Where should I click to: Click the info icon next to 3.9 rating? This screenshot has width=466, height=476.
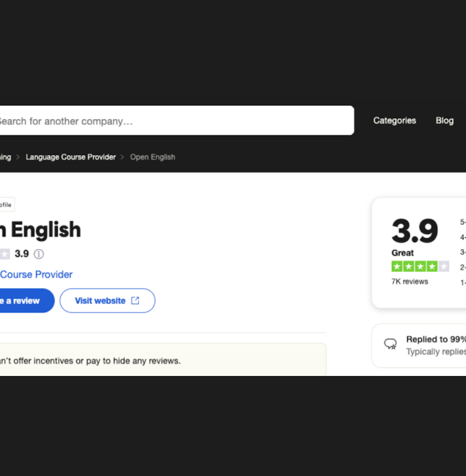[39, 254]
